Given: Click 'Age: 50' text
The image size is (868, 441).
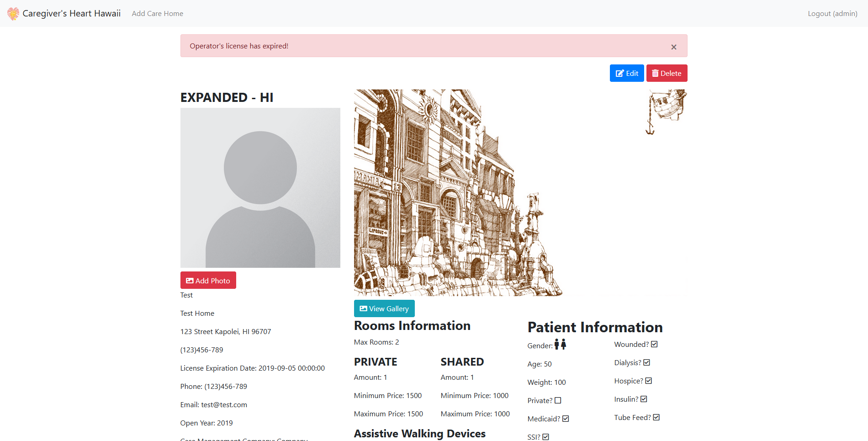Looking at the screenshot, I should coord(540,364).
